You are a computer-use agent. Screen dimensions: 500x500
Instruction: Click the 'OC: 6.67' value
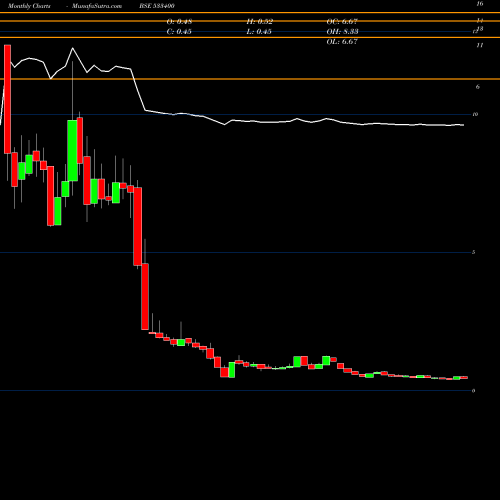point(342,22)
